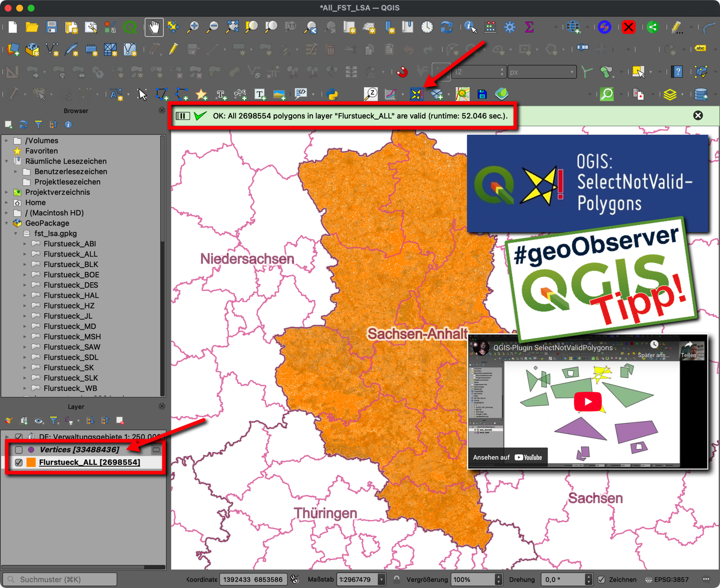Viewport: 720px width, 588px height.
Task: Select Favoriten in Browser panel
Action: click(41, 151)
